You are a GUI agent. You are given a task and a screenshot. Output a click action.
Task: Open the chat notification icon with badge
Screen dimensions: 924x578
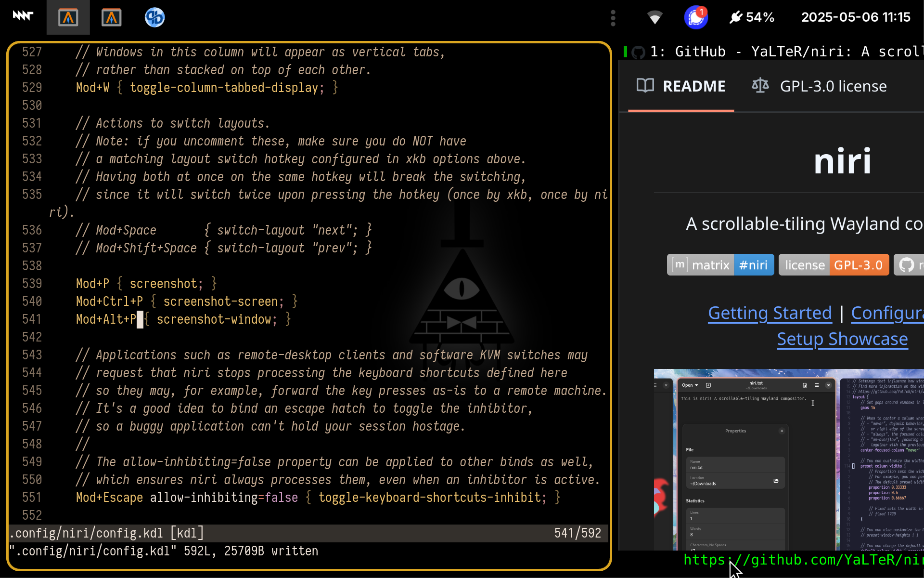click(696, 17)
